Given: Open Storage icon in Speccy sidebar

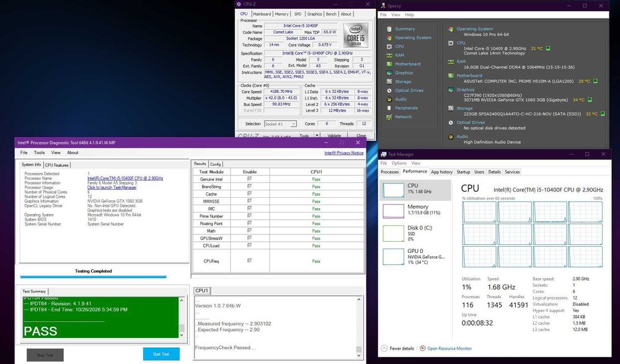Looking at the screenshot, I should click(x=389, y=81).
